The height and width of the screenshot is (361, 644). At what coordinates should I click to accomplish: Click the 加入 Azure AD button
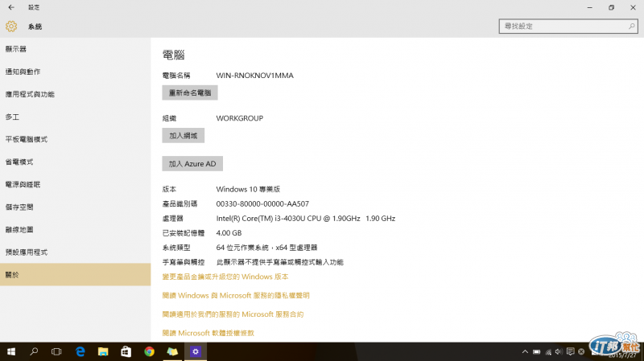click(x=192, y=164)
